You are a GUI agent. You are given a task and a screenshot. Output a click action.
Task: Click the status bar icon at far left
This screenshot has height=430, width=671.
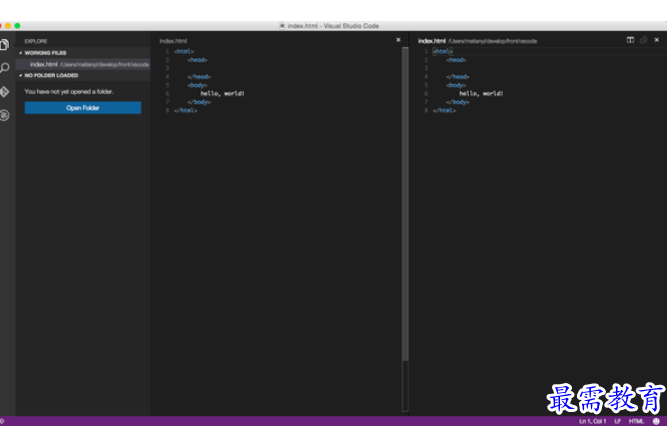pos(2,421)
